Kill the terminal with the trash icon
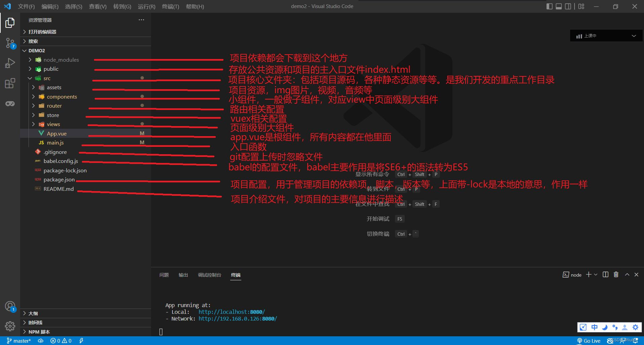The image size is (644, 345). [616, 274]
